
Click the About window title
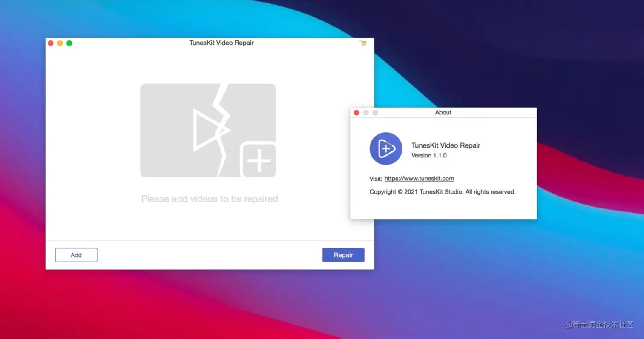(443, 113)
